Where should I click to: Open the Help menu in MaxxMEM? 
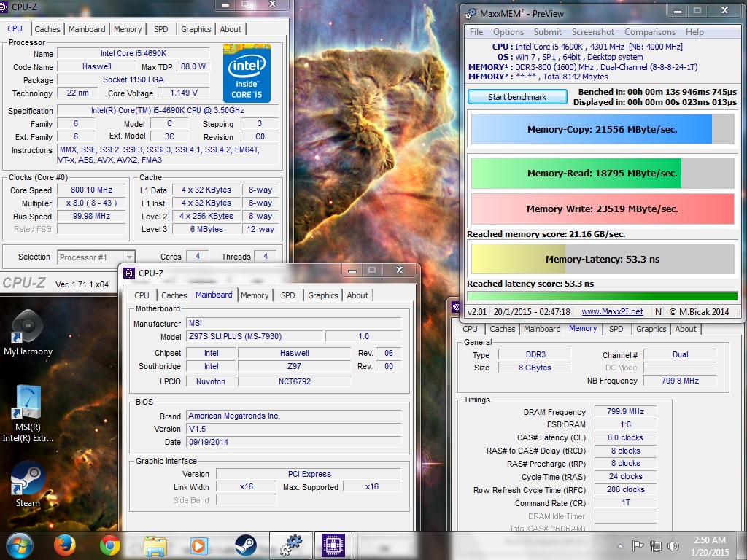[694, 32]
